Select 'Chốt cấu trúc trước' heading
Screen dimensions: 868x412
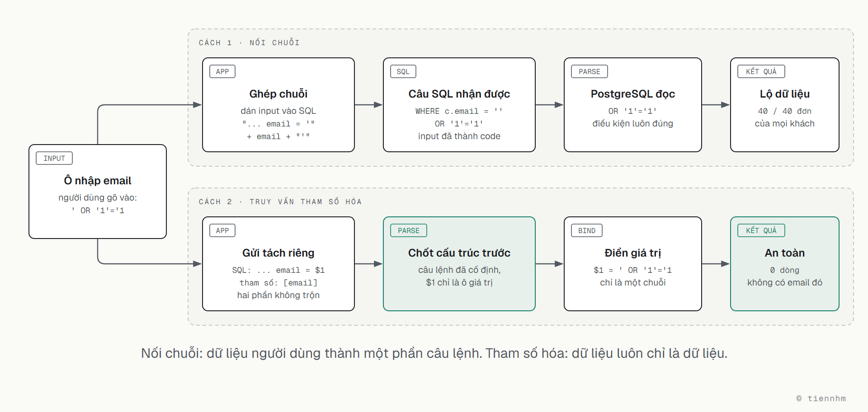point(459,253)
